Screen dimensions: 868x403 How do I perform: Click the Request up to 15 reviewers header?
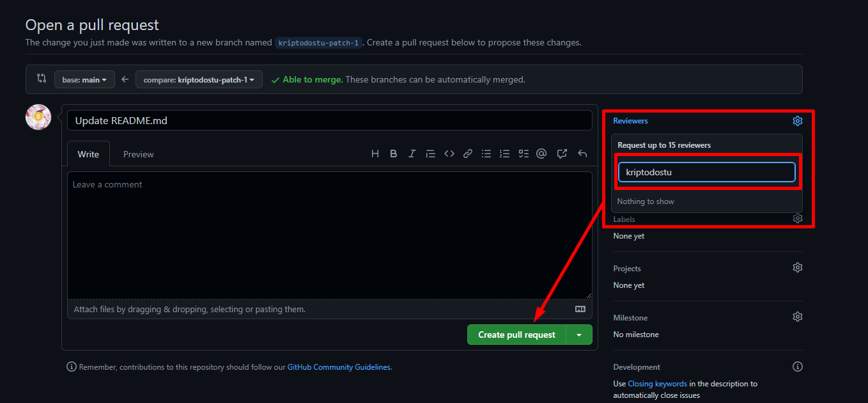coord(664,145)
